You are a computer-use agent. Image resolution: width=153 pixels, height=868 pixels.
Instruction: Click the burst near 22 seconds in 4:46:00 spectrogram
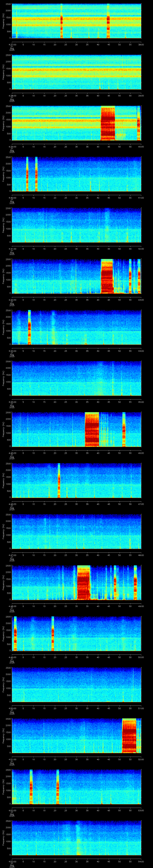tap(59, 480)
